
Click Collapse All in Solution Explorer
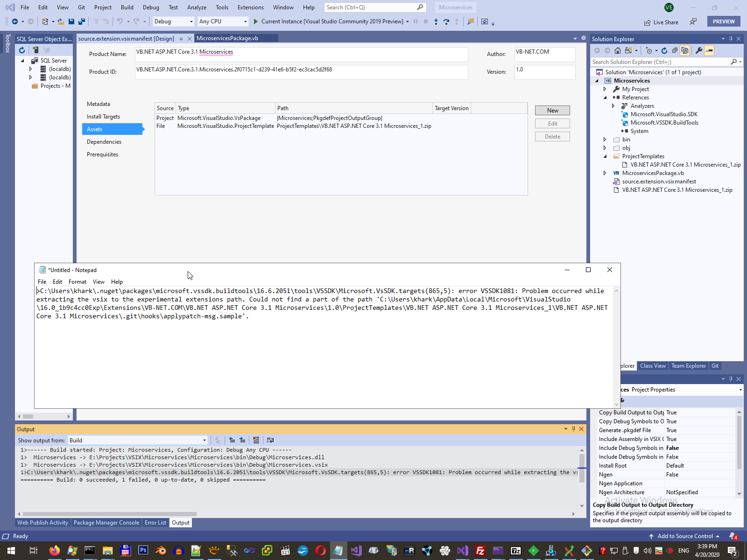675,50
